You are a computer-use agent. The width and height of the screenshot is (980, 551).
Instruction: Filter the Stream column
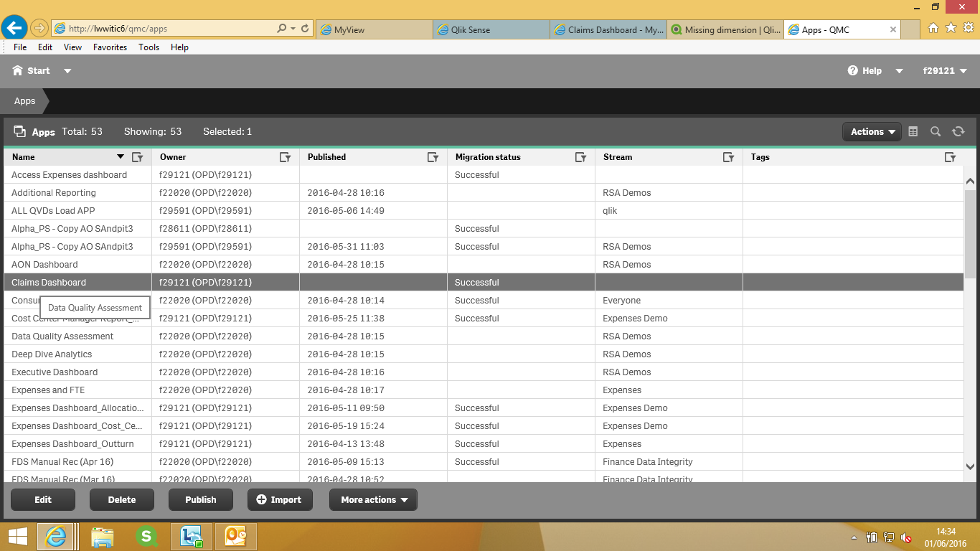tap(729, 157)
